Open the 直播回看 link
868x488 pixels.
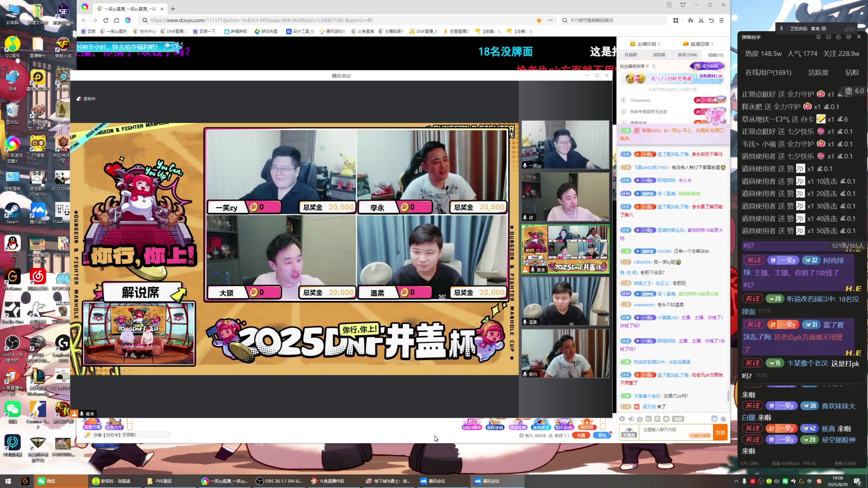click(x=698, y=44)
